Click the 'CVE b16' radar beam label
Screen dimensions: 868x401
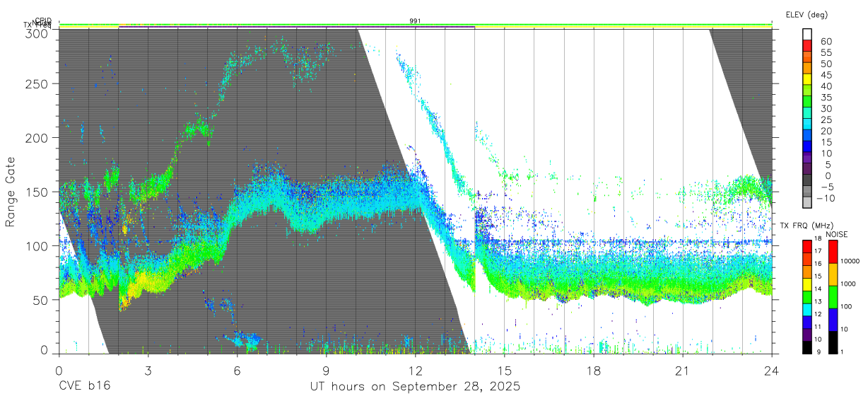[84, 387]
